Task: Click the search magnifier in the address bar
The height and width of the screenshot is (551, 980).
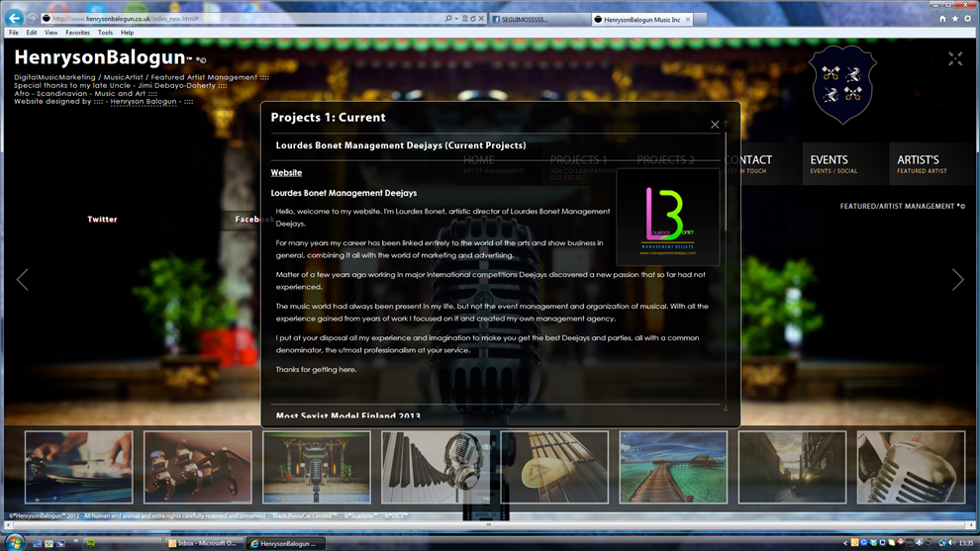Action: point(448,19)
